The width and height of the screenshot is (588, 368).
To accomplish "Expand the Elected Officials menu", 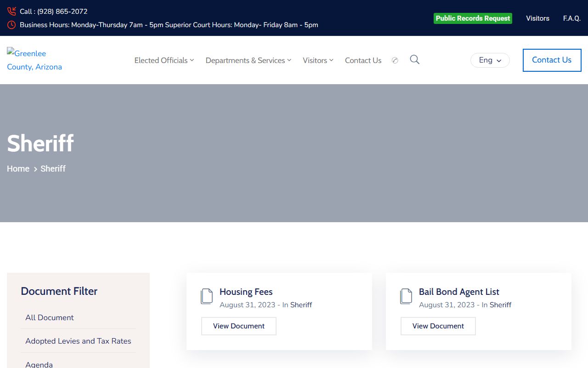I will (x=164, y=60).
